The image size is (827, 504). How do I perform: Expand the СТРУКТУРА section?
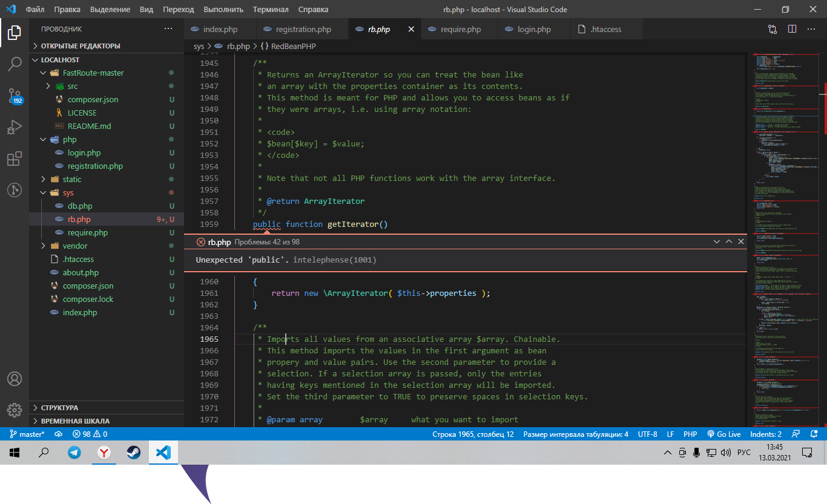pyautogui.click(x=59, y=407)
